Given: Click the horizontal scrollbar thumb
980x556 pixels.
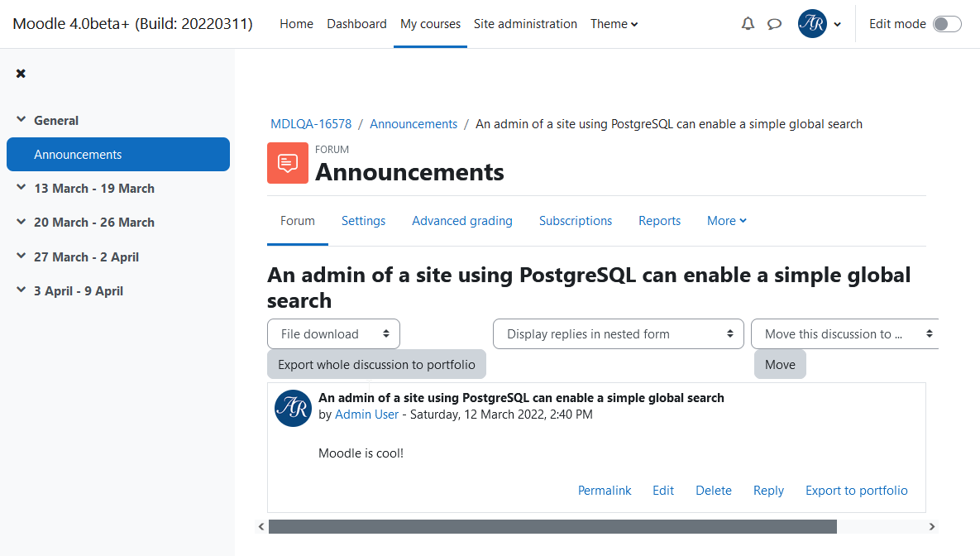Looking at the screenshot, I should [552, 526].
